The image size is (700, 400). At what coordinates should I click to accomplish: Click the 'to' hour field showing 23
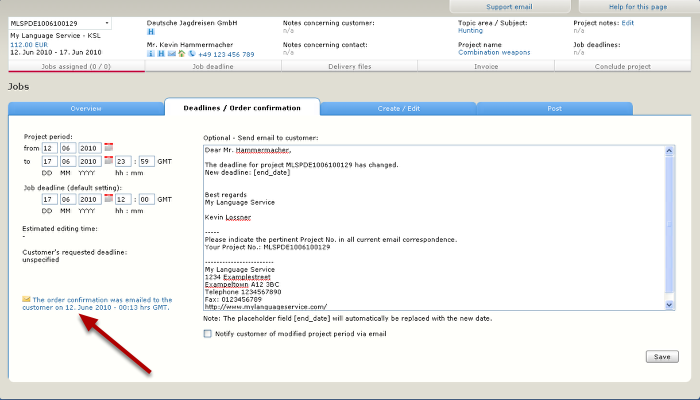pos(123,162)
